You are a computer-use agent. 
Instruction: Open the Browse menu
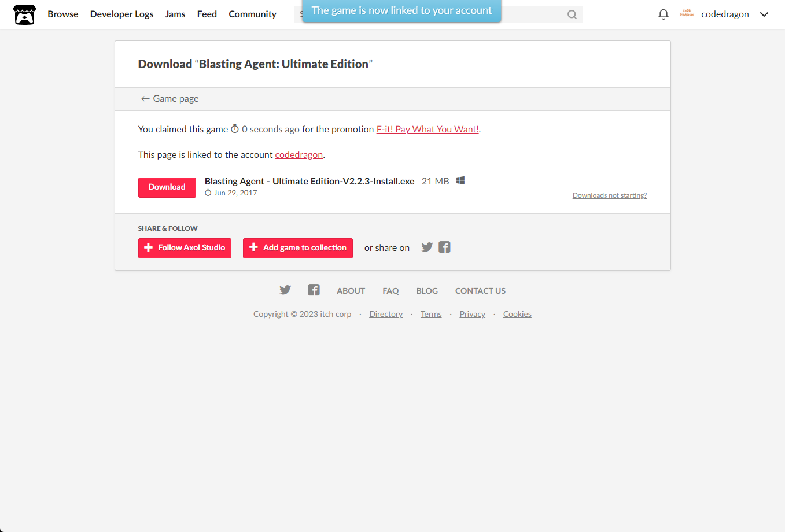[x=63, y=14]
